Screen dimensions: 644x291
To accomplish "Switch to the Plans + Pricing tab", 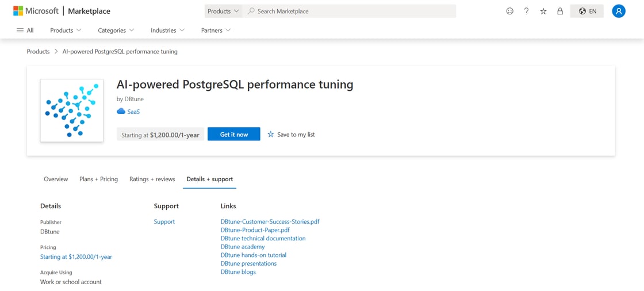I will point(98,179).
